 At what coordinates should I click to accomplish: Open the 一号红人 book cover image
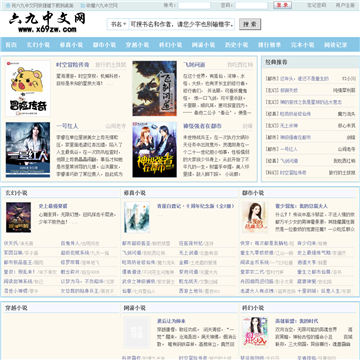[x=28, y=150]
